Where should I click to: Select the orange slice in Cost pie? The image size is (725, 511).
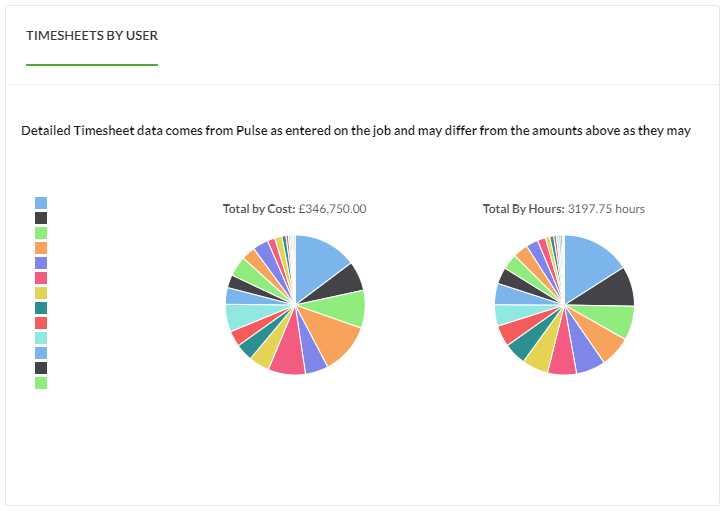pos(334,335)
